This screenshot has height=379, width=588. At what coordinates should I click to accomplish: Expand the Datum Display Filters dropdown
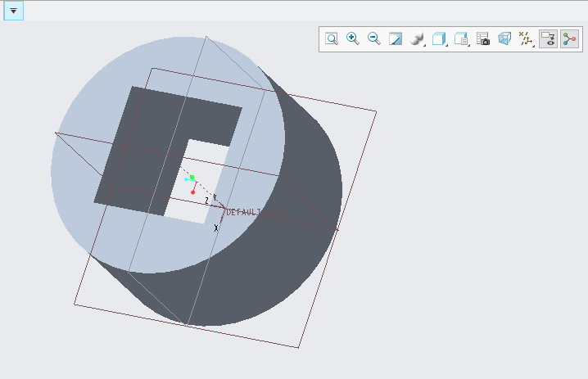click(x=527, y=38)
